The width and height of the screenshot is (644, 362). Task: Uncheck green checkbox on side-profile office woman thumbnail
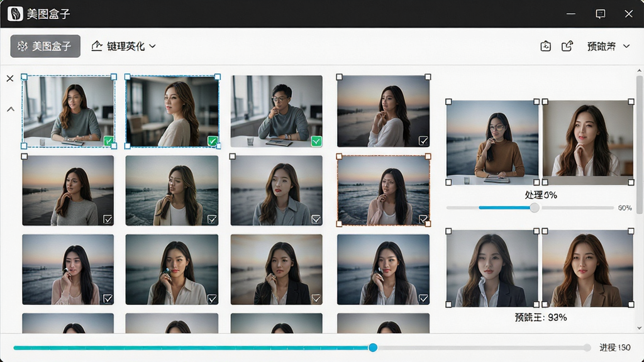pyautogui.click(x=213, y=141)
